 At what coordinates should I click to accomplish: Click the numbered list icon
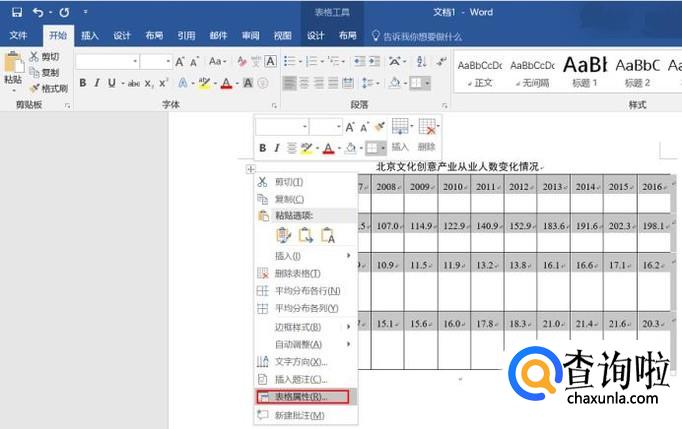coord(312,62)
